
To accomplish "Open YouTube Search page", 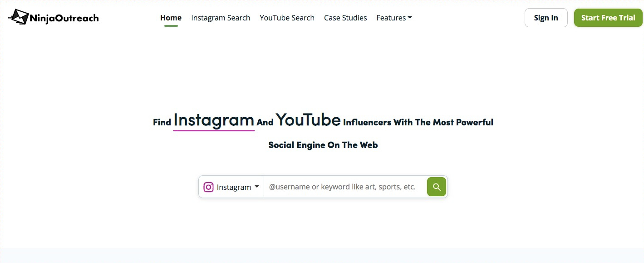I will pyautogui.click(x=287, y=18).
